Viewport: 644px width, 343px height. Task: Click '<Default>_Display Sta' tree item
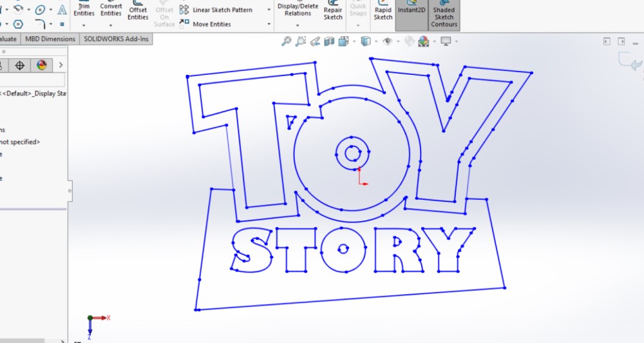[33, 93]
